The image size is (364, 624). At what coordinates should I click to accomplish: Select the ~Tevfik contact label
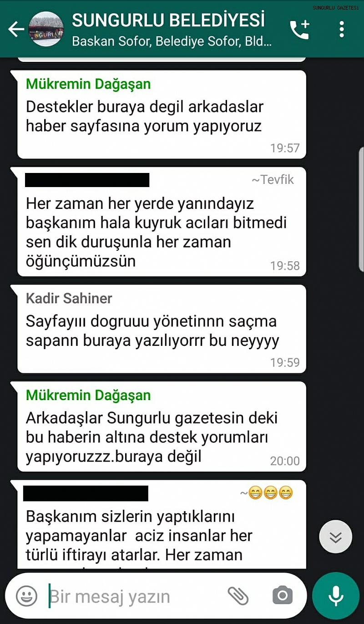pos(273,180)
